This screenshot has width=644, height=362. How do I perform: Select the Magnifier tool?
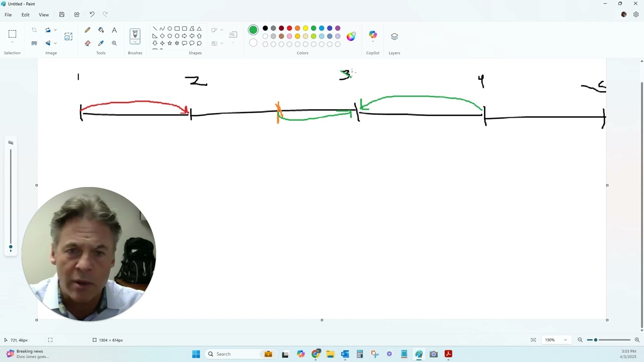pos(114,43)
